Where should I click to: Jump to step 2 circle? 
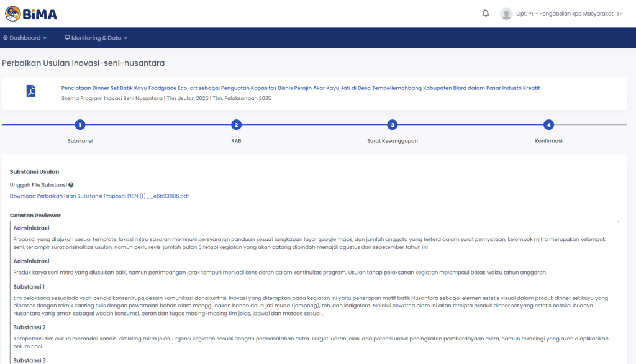coord(236,125)
